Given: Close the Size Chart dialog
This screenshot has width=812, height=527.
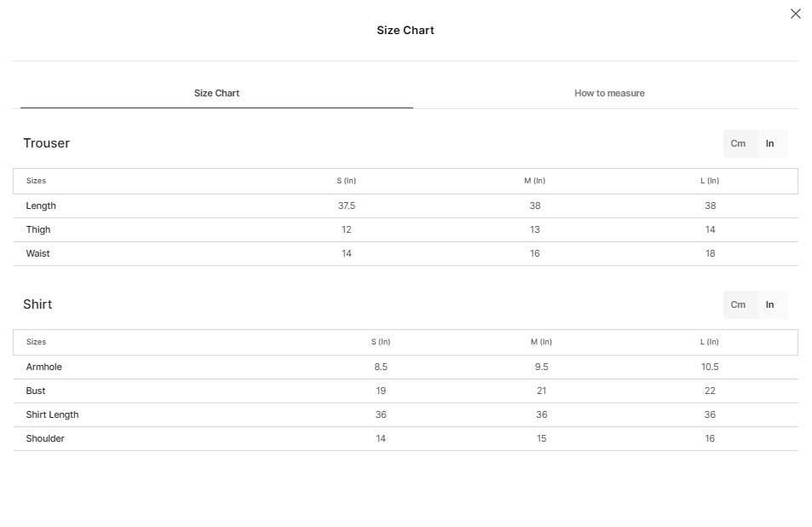Looking at the screenshot, I should pos(796,14).
